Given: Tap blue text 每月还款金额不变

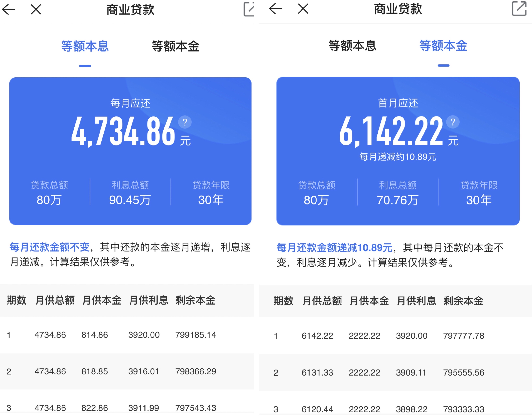Looking at the screenshot, I should tap(50, 247).
